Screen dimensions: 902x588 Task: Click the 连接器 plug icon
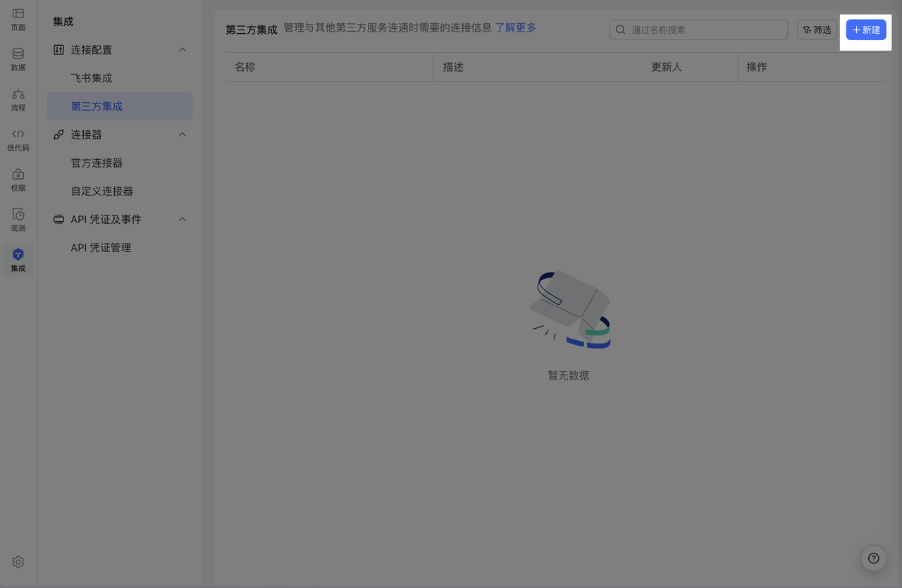click(x=58, y=135)
